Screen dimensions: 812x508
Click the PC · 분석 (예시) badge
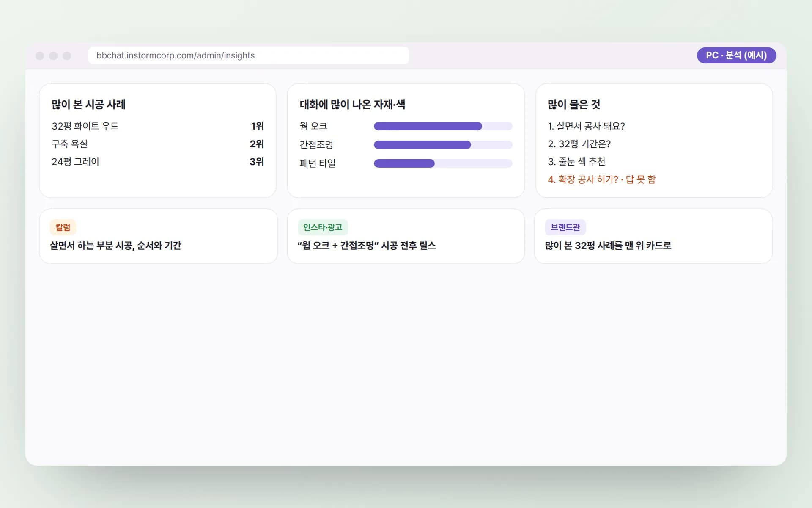coord(736,55)
